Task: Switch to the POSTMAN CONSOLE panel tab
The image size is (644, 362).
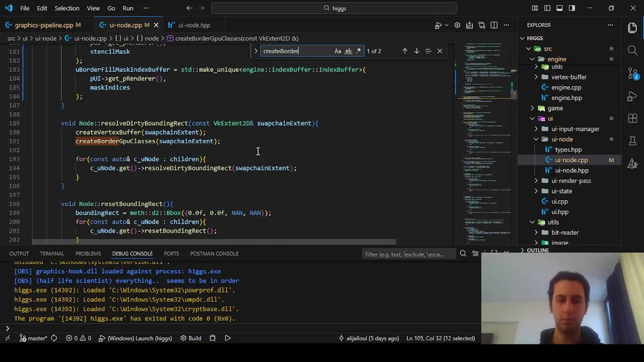Action: 214,253
